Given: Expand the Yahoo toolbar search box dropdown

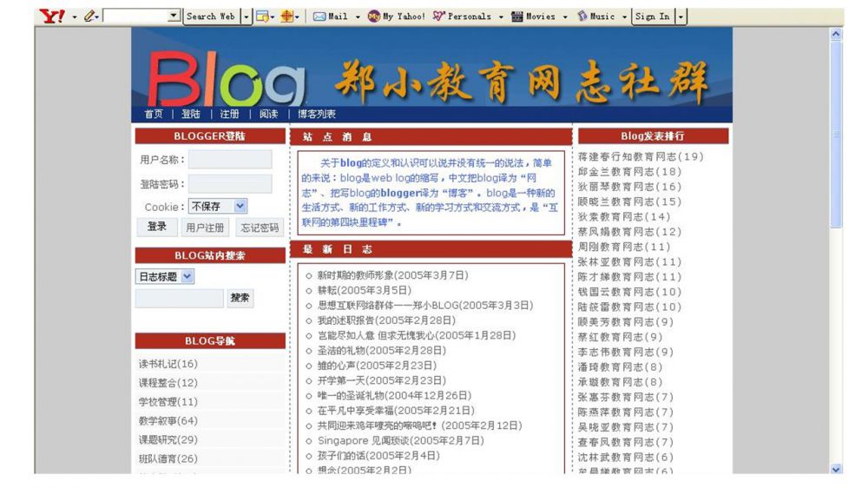Looking at the screenshot, I should (174, 16).
